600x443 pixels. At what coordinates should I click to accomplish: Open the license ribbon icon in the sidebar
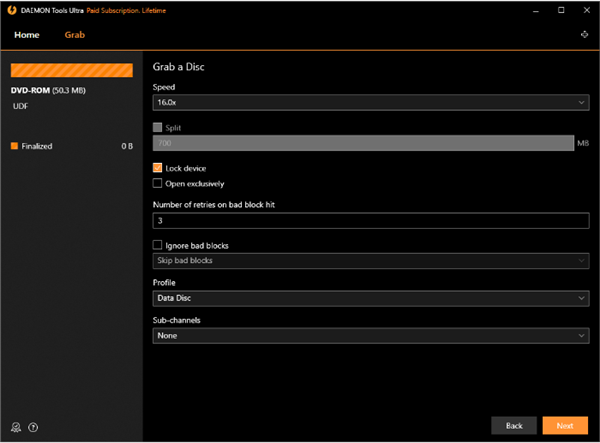[x=16, y=427]
